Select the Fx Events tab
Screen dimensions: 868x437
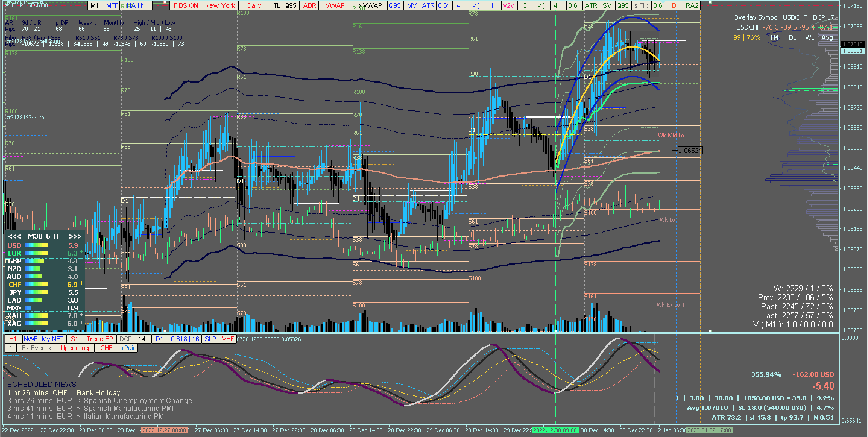36,348
